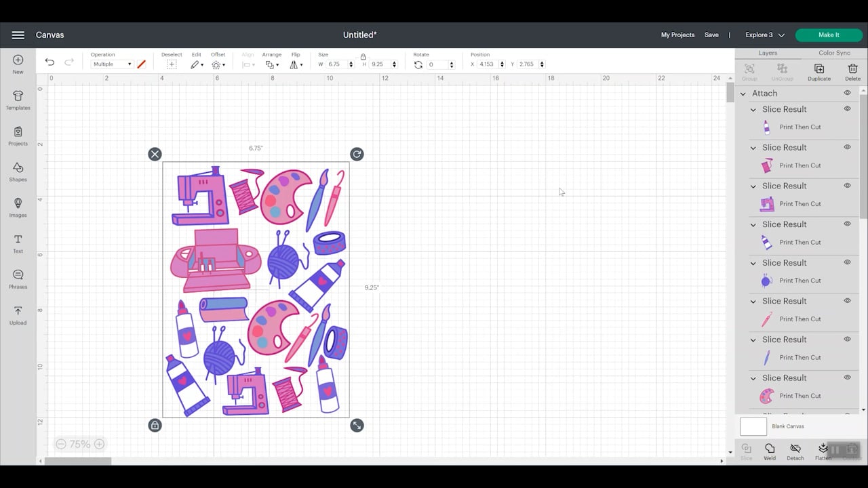
Task: Hide the Attach group with its eye
Action: pyautogui.click(x=847, y=93)
